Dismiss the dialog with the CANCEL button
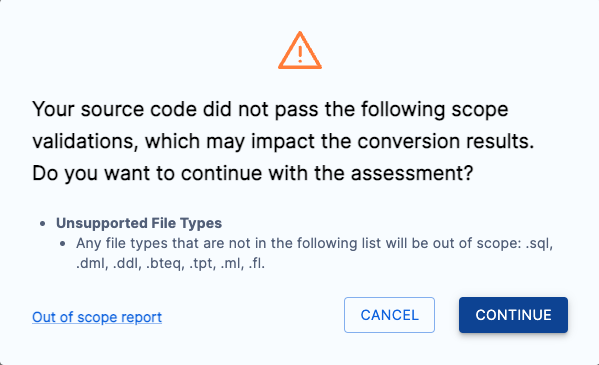Viewport: 599px width, 365px height. coord(389,315)
